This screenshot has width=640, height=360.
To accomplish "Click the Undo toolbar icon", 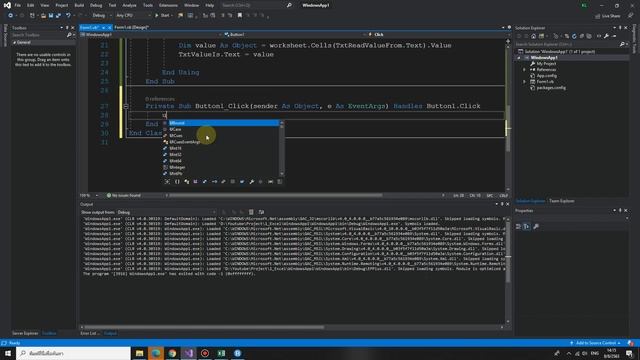I will [x=68, y=16].
